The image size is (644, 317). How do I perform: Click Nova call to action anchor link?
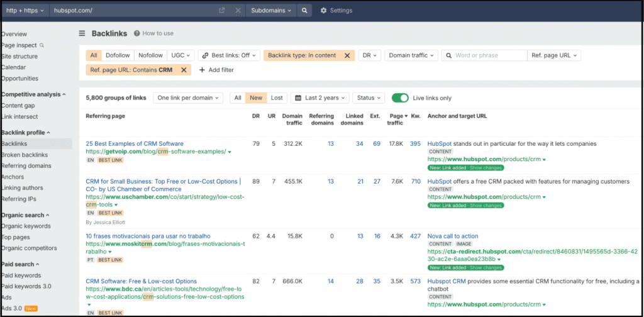pos(453,236)
